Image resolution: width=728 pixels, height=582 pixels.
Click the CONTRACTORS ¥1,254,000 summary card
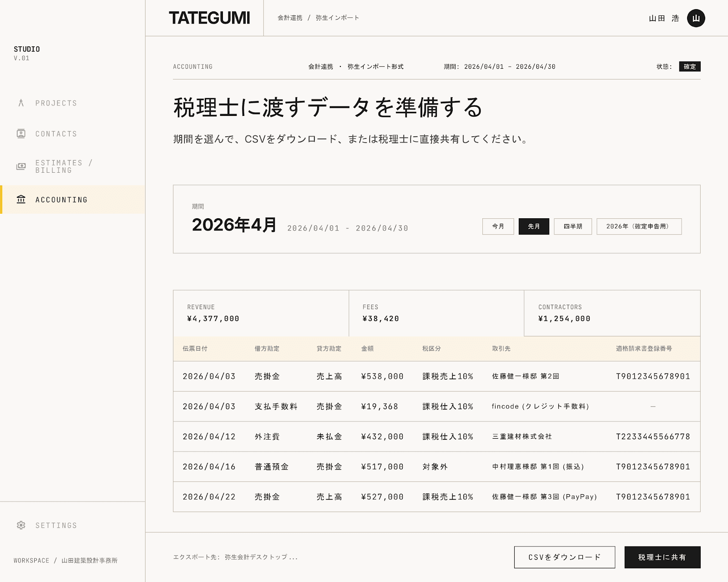coord(612,313)
